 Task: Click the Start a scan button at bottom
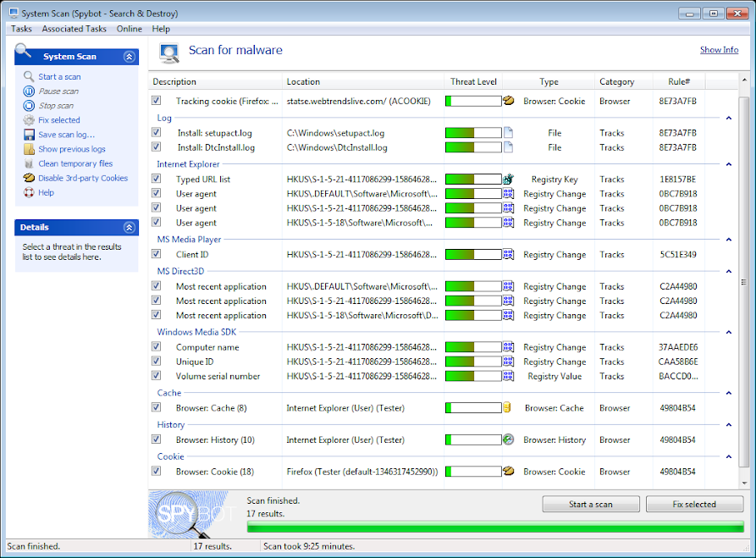tap(591, 504)
